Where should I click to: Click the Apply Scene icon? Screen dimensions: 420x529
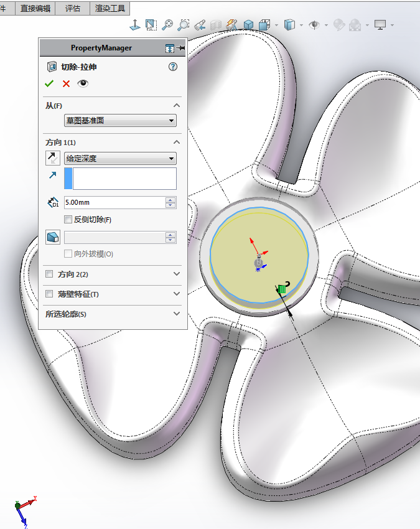pyautogui.click(x=355, y=25)
